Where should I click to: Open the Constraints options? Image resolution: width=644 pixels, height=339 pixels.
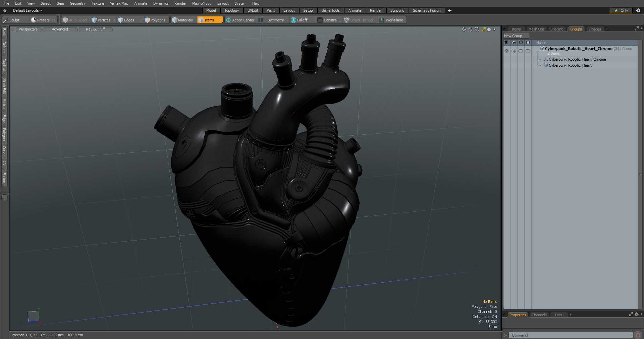[x=329, y=20]
